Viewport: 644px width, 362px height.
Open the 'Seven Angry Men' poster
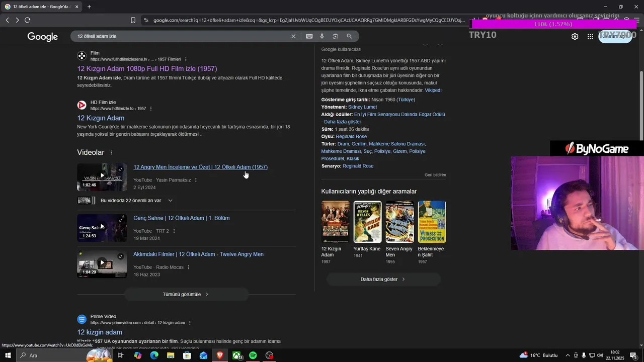(399, 222)
